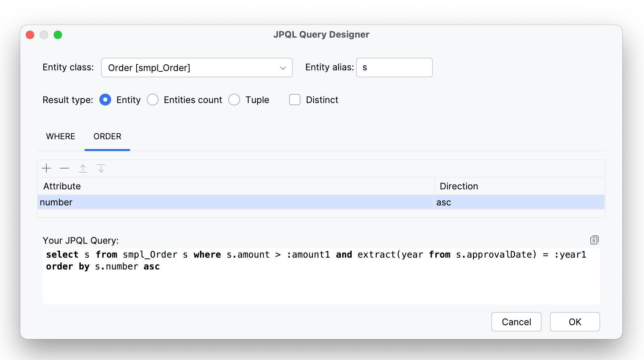The height and width of the screenshot is (360, 644).
Task: Remove selected order row with minus icon
Action: coord(64,169)
